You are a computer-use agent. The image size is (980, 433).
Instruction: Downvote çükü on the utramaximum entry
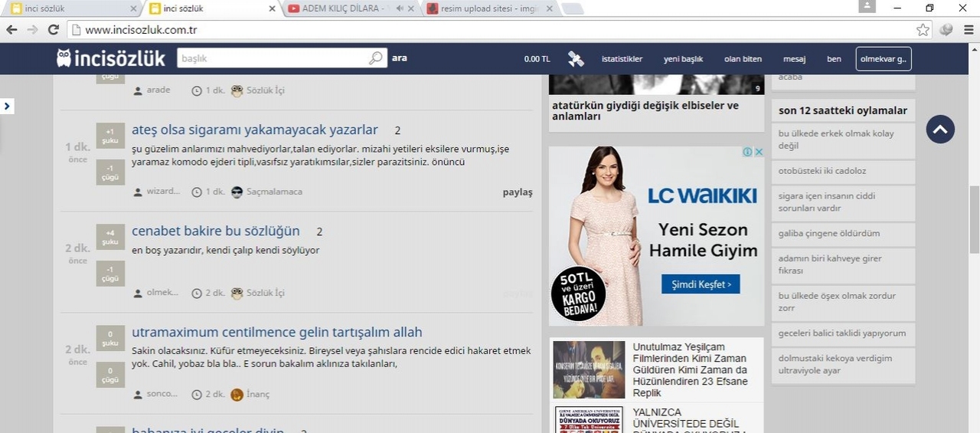click(110, 375)
